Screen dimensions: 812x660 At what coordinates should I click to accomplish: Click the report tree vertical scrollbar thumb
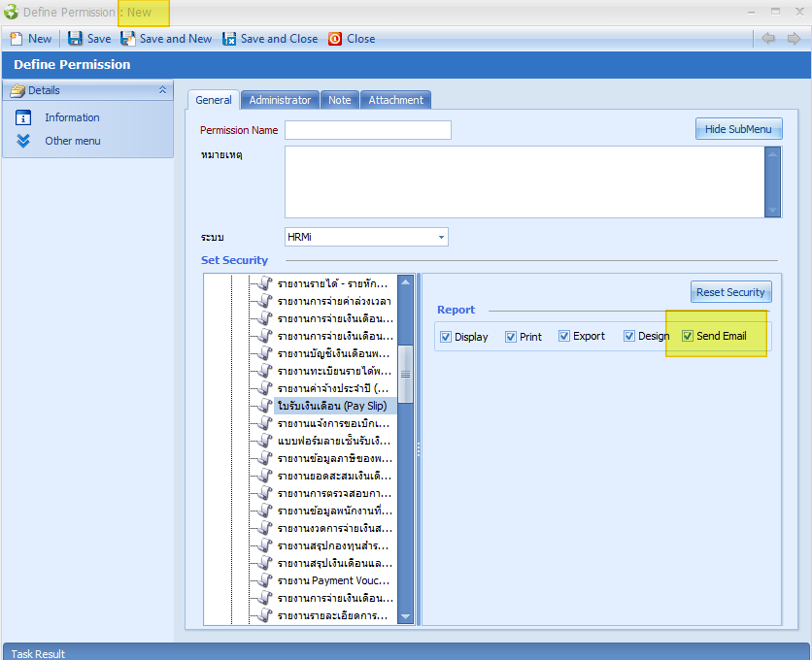point(405,374)
